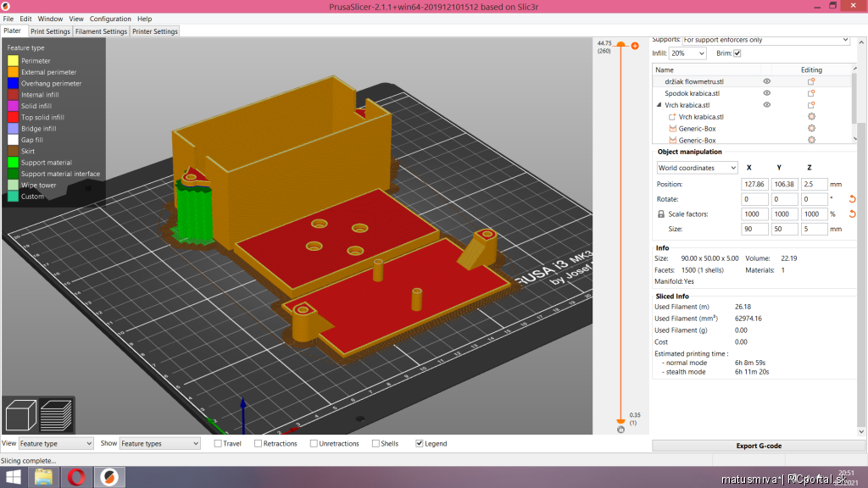Click PrusaSlicer logo in title bar
This screenshot has height=488, width=868.
pos(6,6)
